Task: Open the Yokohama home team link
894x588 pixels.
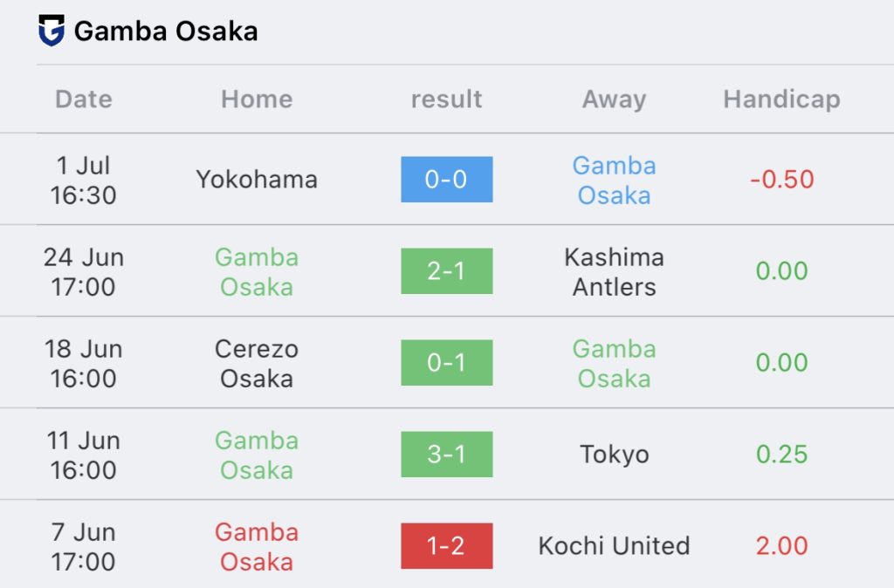Action: [257, 180]
